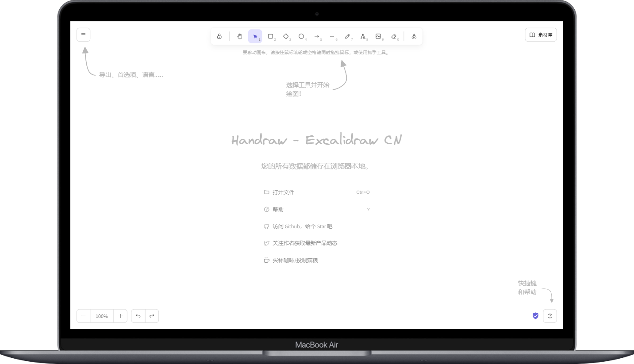
Task: Open the 访问 Github star link
Action: coord(317,226)
